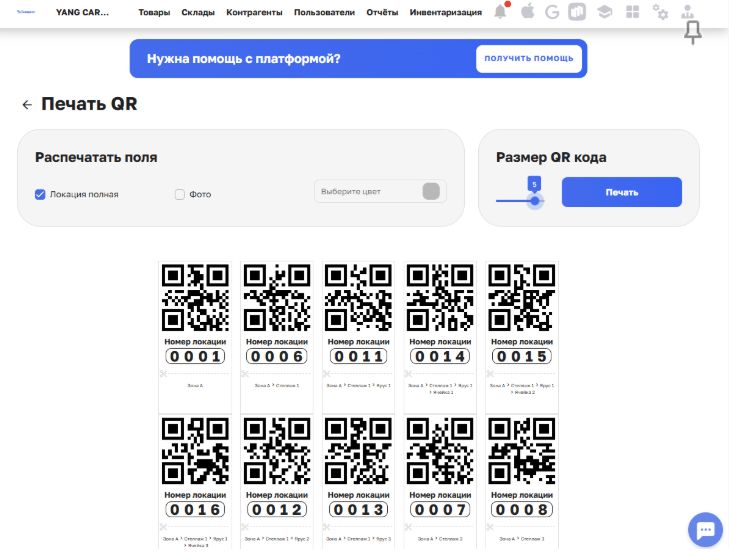Open the apps grid icon

631,13
